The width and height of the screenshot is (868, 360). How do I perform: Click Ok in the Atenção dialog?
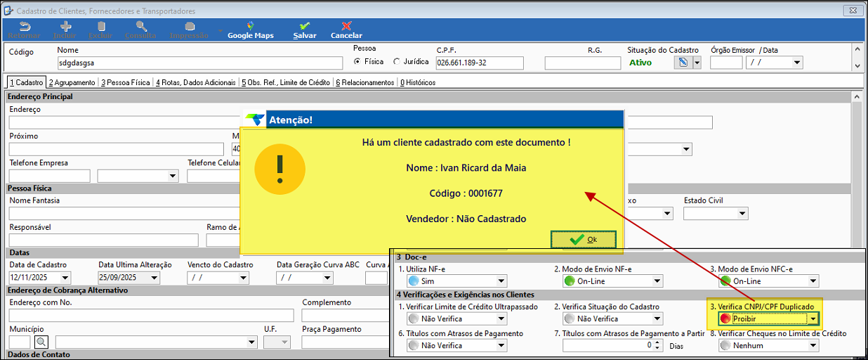(584, 240)
